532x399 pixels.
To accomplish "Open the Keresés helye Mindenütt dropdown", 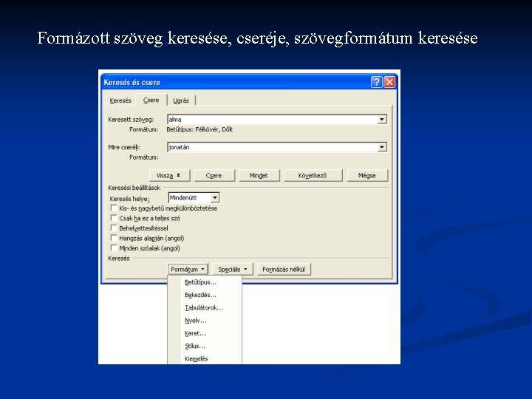I will click(x=215, y=197).
